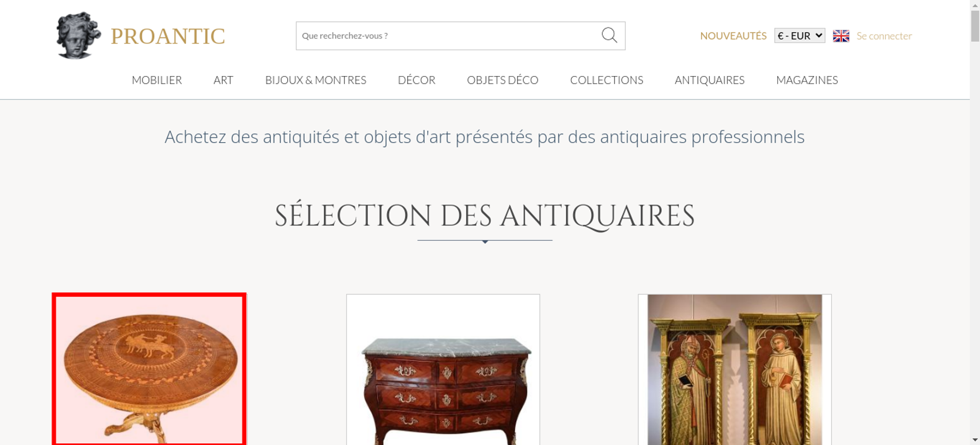980x445 pixels.
Task: Focus the Que recherchez-vous search field
Action: click(x=448, y=36)
